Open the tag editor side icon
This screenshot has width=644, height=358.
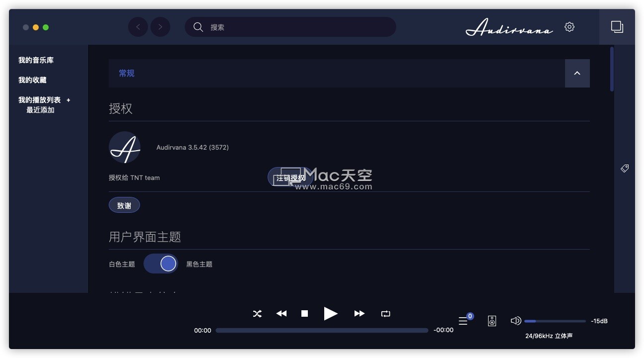[625, 169]
